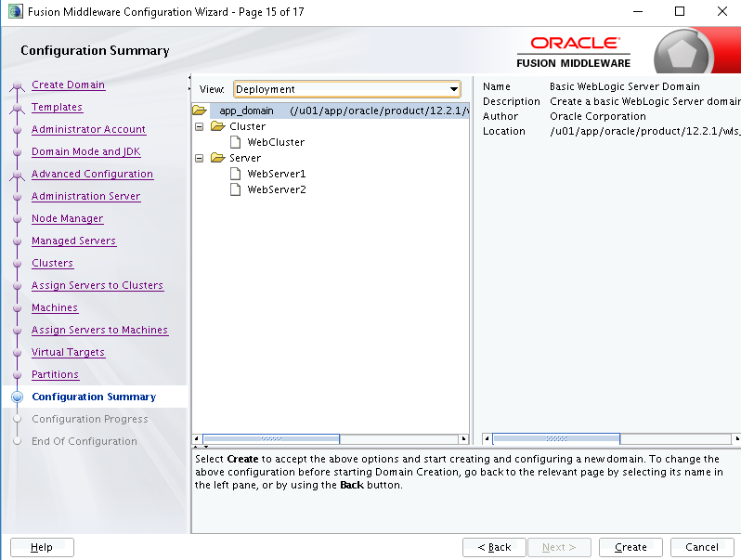Minimize the wizard window
Screen dimensions: 741x560
pyautogui.click(x=638, y=11)
